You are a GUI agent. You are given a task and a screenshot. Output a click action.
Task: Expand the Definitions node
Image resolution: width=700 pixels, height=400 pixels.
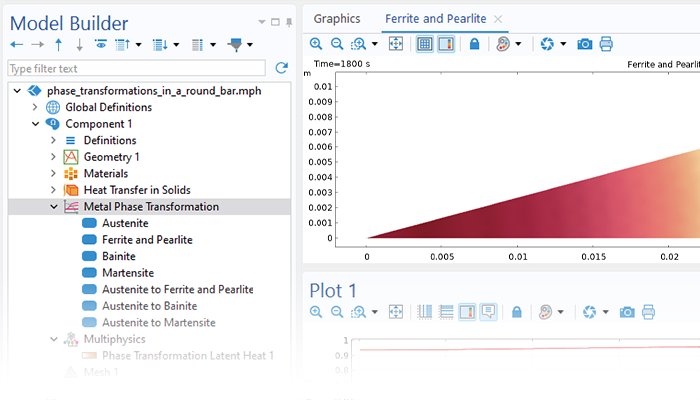point(54,140)
